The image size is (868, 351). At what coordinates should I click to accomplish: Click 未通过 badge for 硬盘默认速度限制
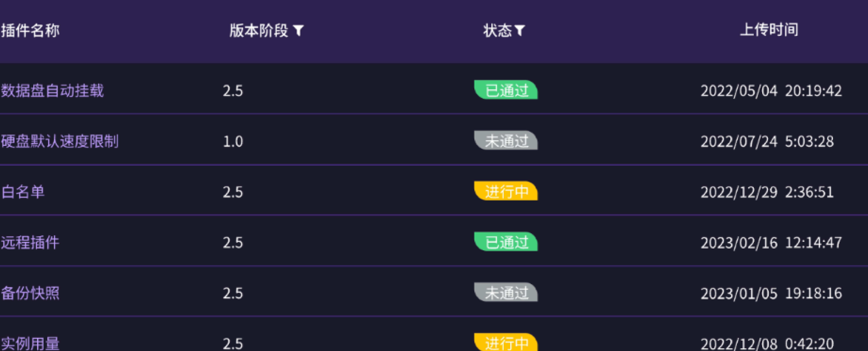pyautogui.click(x=506, y=140)
